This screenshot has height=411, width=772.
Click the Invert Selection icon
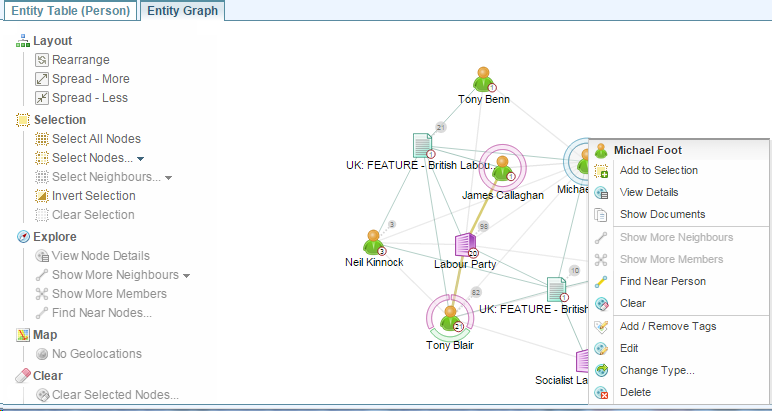click(x=42, y=196)
